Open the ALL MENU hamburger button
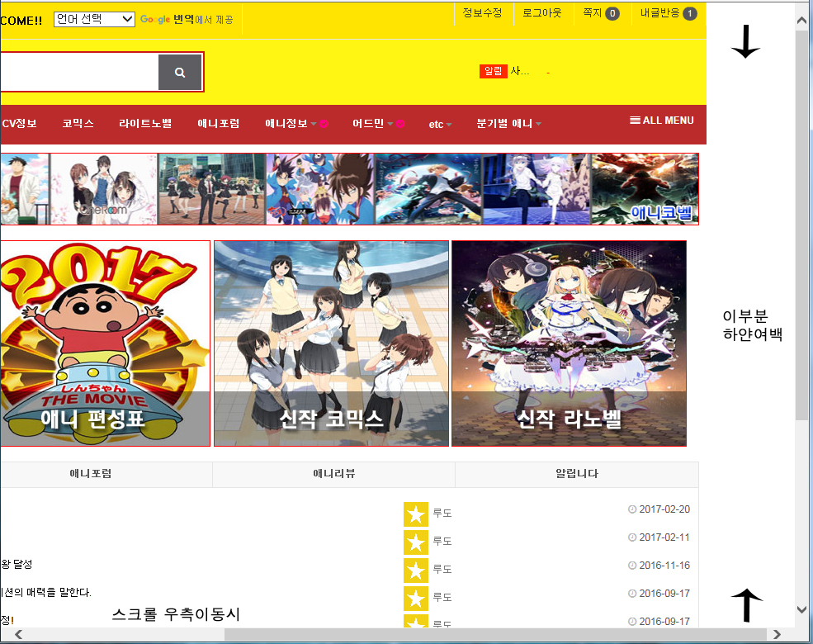Image resolution: width=813 pixels, height=644 pixels. tap(662, 121)
